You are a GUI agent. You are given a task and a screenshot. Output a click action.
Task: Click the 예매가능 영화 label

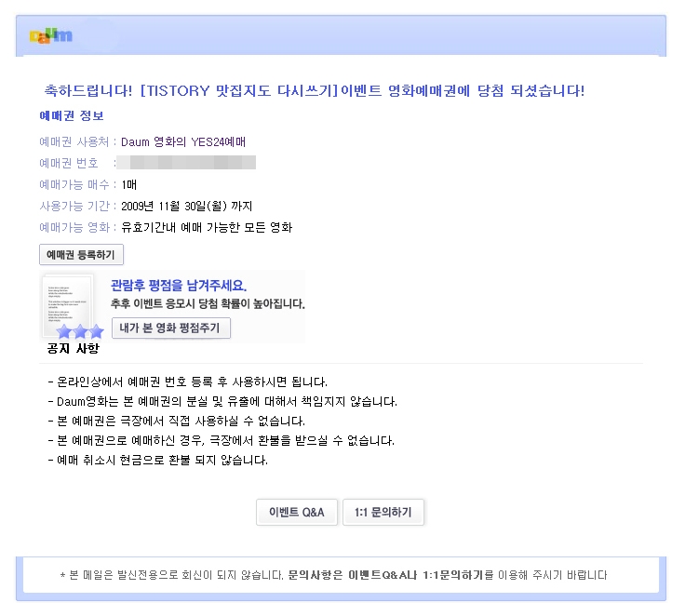coord(74,228)
